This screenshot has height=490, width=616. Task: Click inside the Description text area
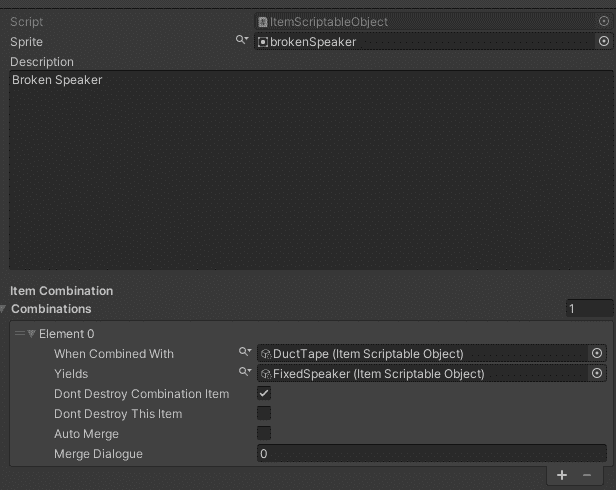pyautogui.click(x=306, y=170)
